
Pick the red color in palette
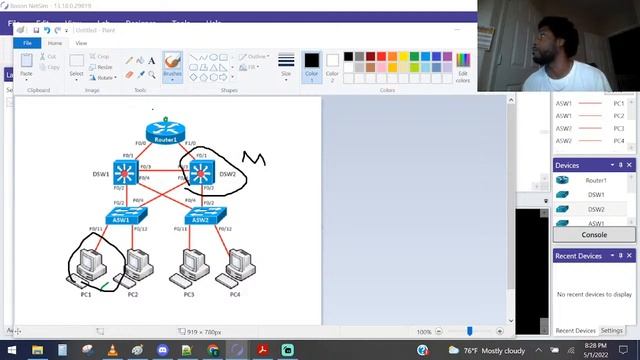[x=381, y=56]
